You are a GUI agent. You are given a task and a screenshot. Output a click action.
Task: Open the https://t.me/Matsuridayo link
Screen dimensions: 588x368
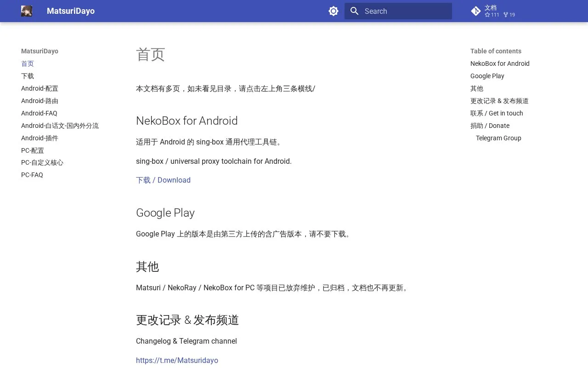click(x=177, y=360)
